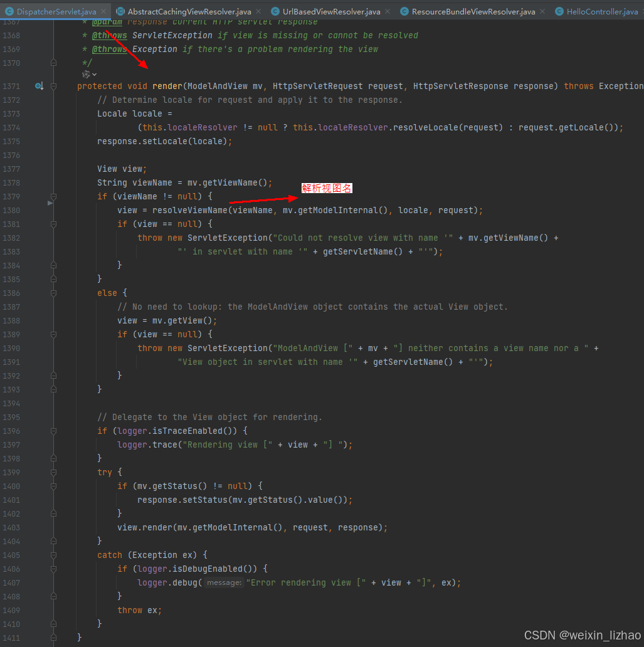Click the class icon on AbstractCachingViewResolver.java tab
The height and width of the screenshot is (647, 644).
click(120, 11)
